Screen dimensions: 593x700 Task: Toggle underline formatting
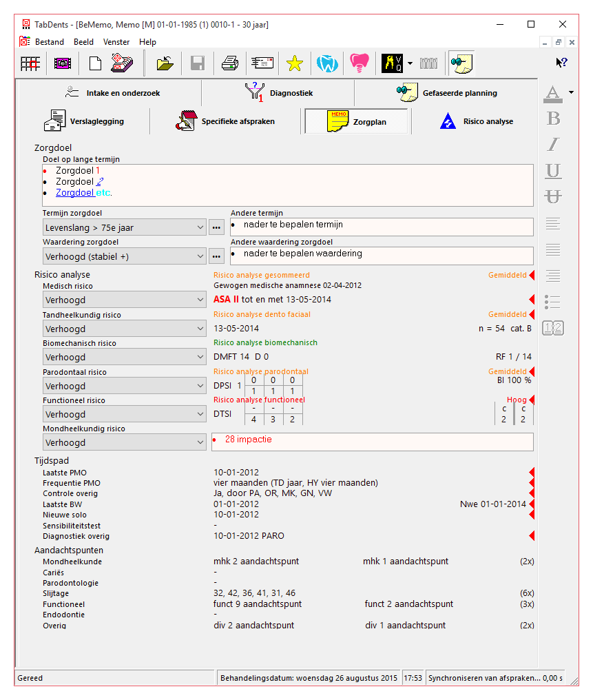553,171
